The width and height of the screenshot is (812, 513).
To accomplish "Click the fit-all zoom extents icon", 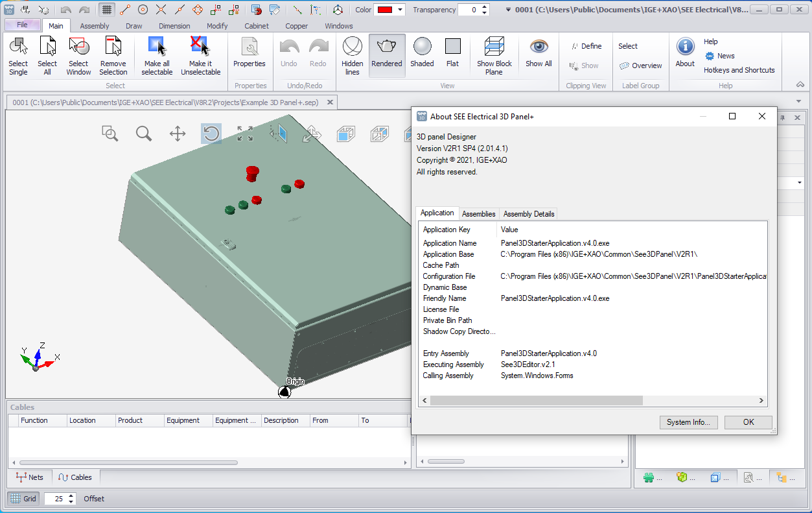I will pos(245,134).
